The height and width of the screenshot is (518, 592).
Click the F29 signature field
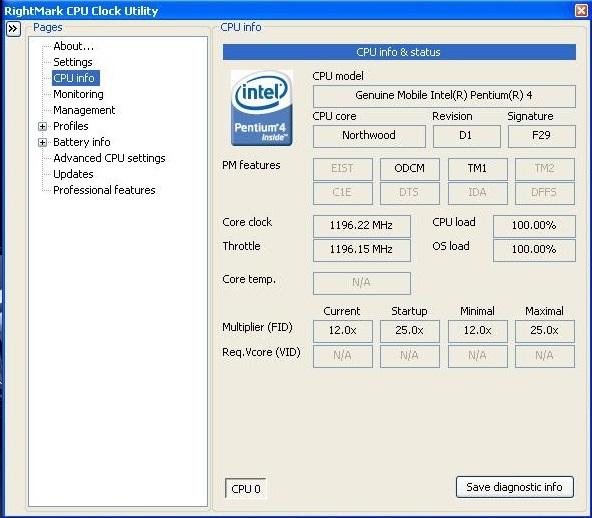(x=541, y=136)
